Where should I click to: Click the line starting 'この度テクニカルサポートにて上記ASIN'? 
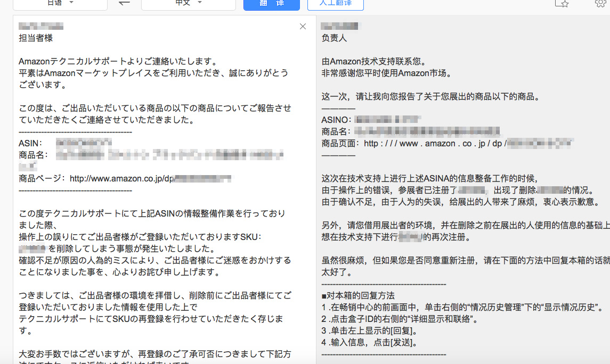click(152, 213)
